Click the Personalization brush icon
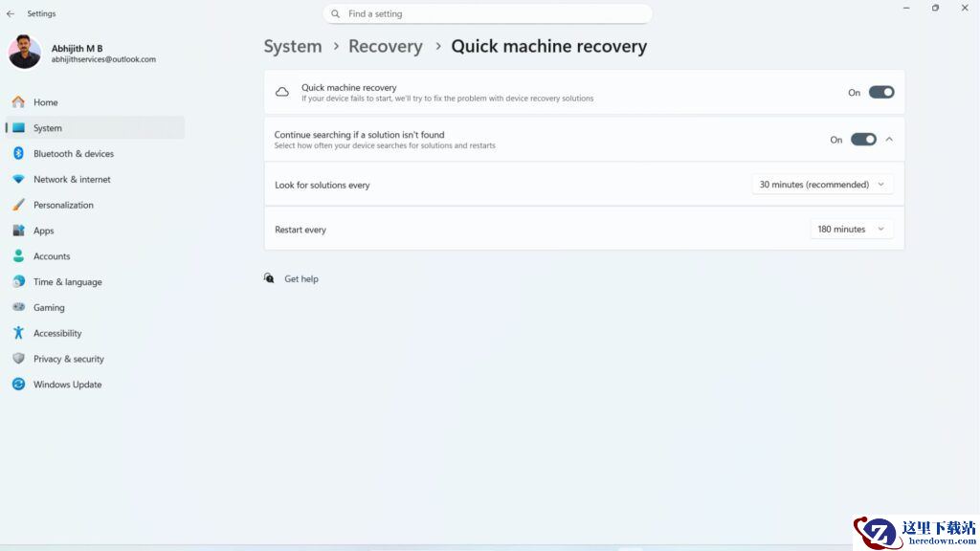This screenshot has height=551, width=980. click(x=18, y=205)
